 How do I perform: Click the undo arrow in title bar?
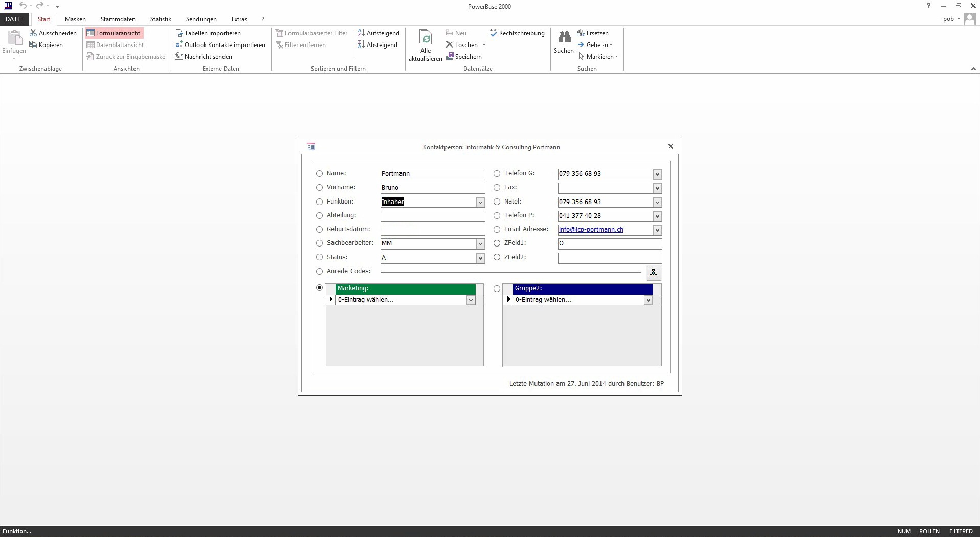pos(23,6)
